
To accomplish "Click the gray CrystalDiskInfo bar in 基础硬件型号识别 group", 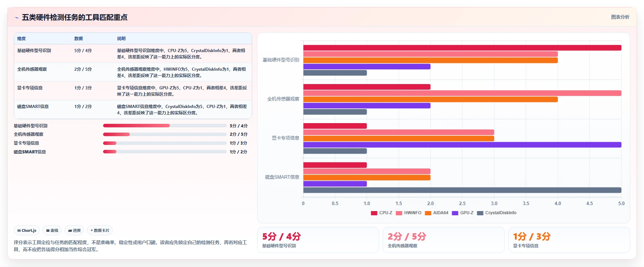I will pos(335,73).
